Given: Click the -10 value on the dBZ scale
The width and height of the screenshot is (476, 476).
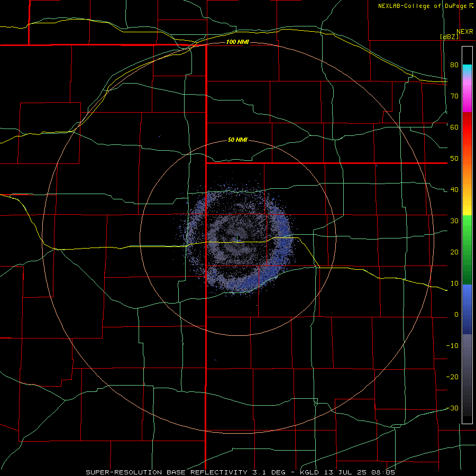Looking at the screenshot, I should click(x=452, y=346).
